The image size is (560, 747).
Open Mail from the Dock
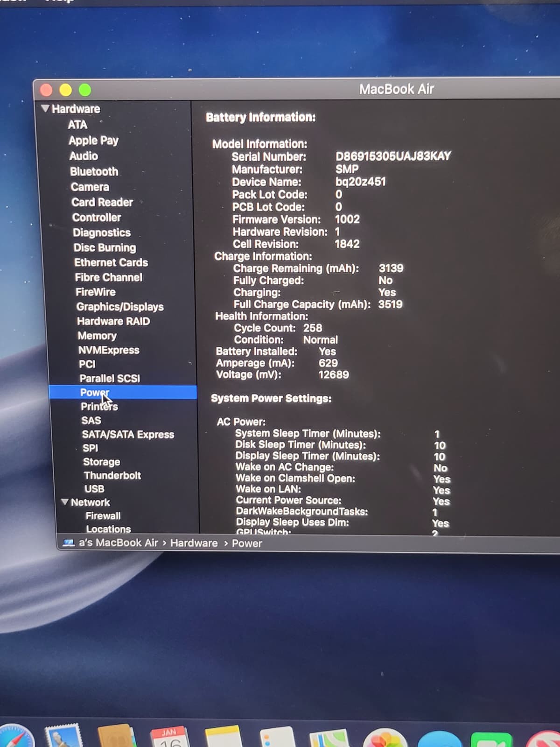[64, 736]
